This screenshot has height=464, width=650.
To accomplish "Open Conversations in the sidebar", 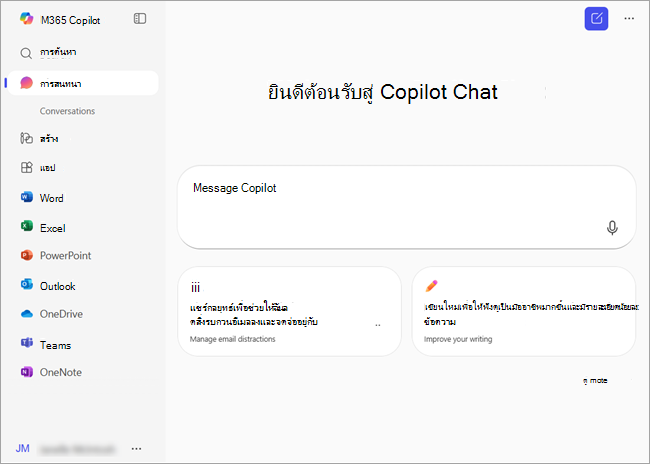I will click(67, 111).
